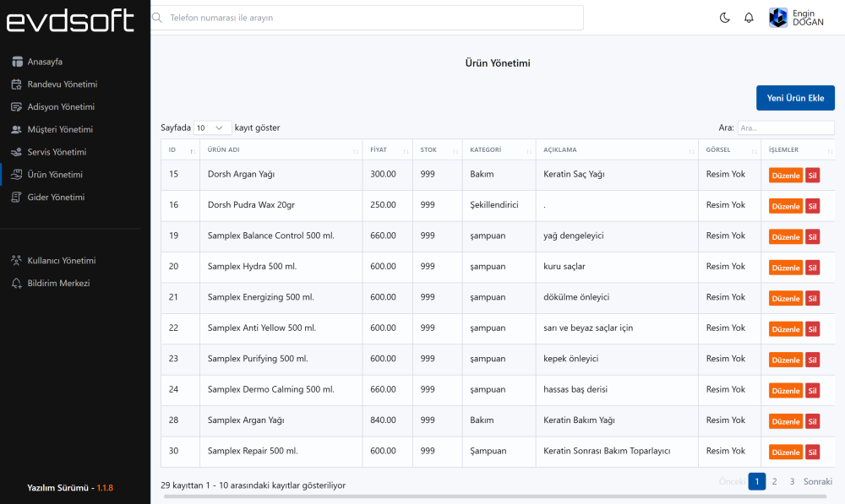
Task: Select Ürün Yönetimi in sidebar
Action: [55, 175]
